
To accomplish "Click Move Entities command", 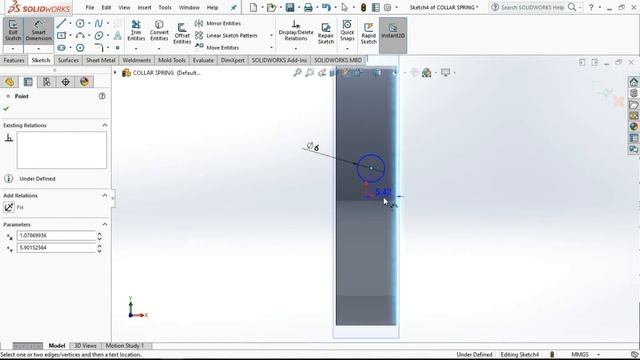I will tap(217, 47).
